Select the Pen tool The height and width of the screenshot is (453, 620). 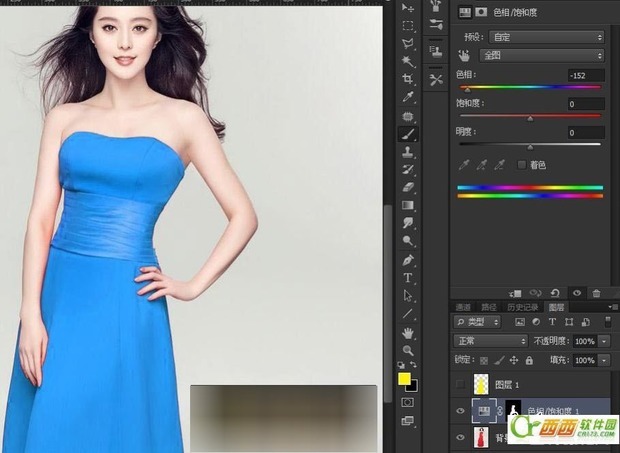(x=409, y=259)
